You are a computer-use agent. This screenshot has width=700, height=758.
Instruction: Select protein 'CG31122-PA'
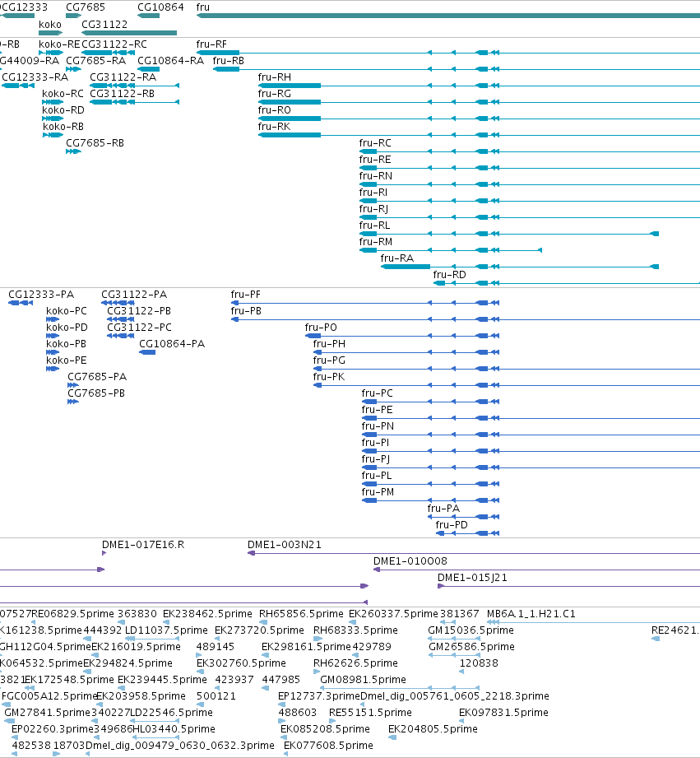click(134, 295)
